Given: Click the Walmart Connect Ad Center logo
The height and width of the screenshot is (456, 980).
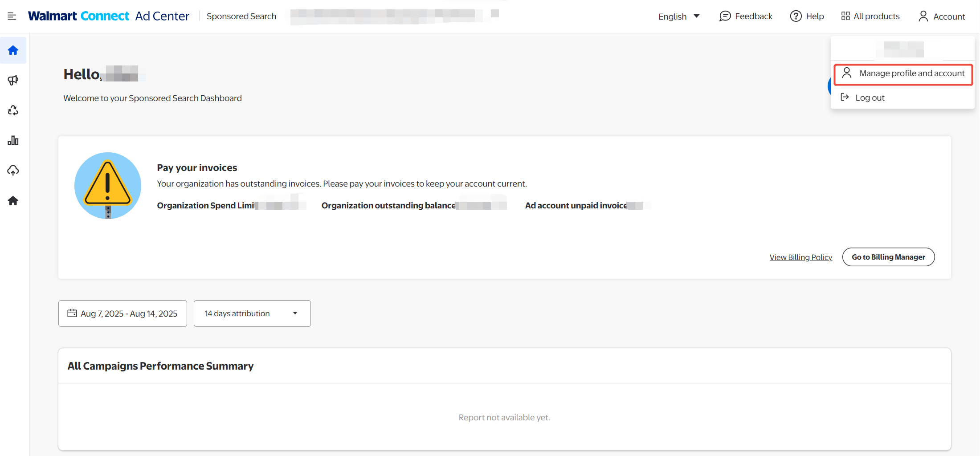Looking at the screenshot, I should (109, 16).
